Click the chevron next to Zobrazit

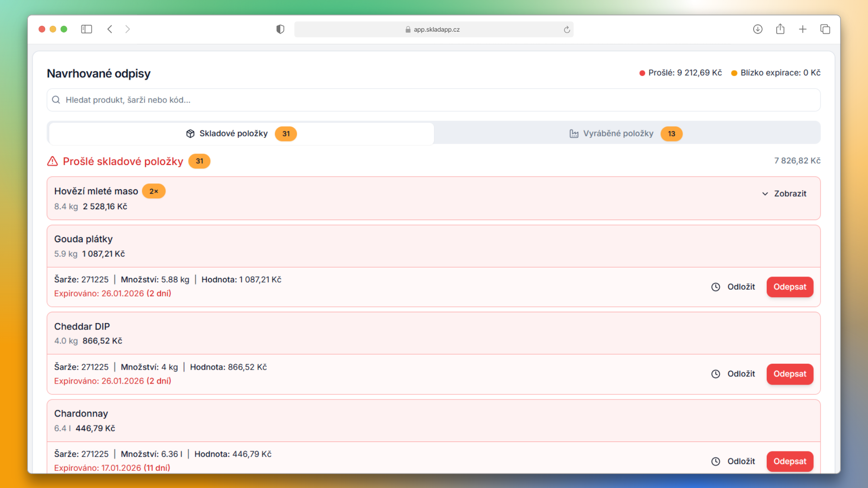coord(765,194)
